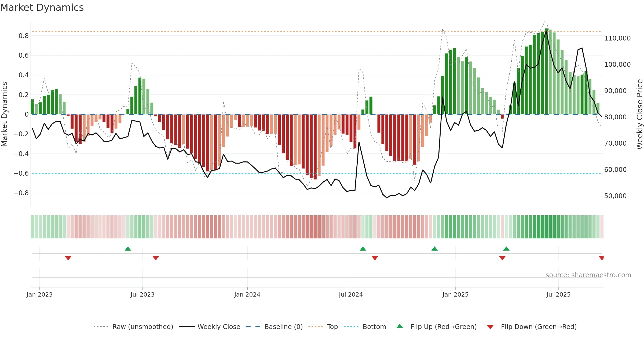Screen dimensions: 644x362
Task: Select the Flip Up marker before Jan 2025
Action: pos(435,249)
